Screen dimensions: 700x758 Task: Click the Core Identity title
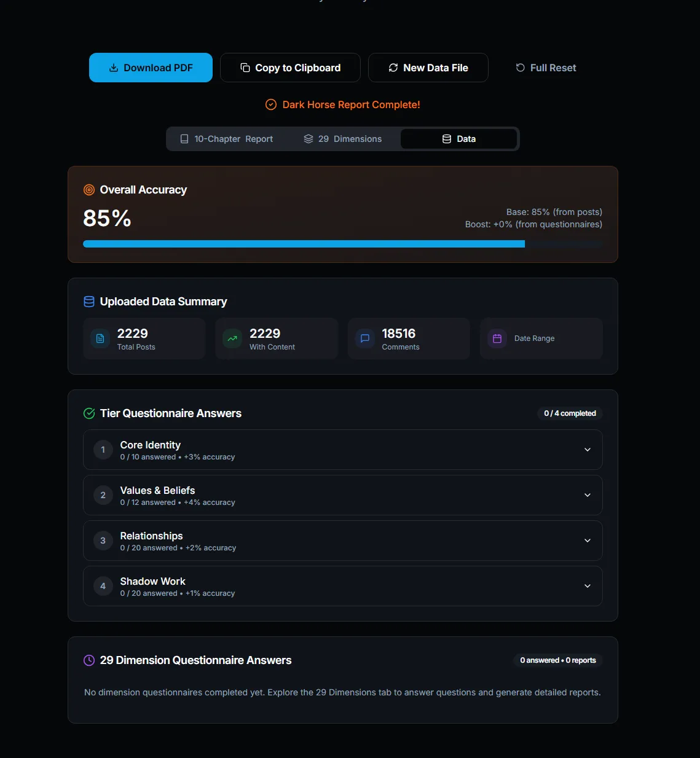point(151,445)
